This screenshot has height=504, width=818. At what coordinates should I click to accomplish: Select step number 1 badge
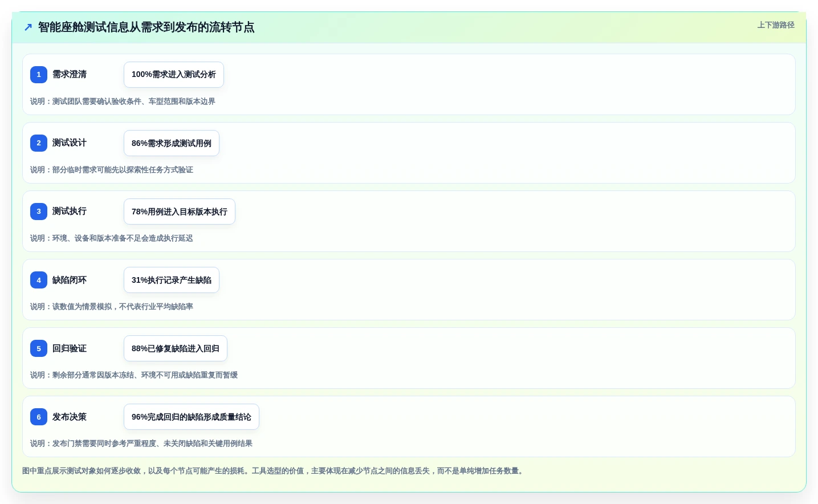39,75
